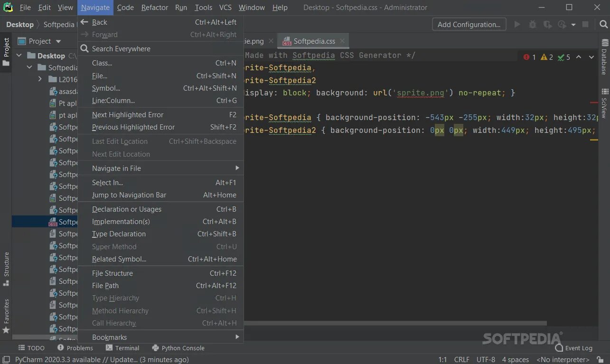The height and width of the screenshot is (364, 610).
Task: Open the File menu
Action: [25, 7]
